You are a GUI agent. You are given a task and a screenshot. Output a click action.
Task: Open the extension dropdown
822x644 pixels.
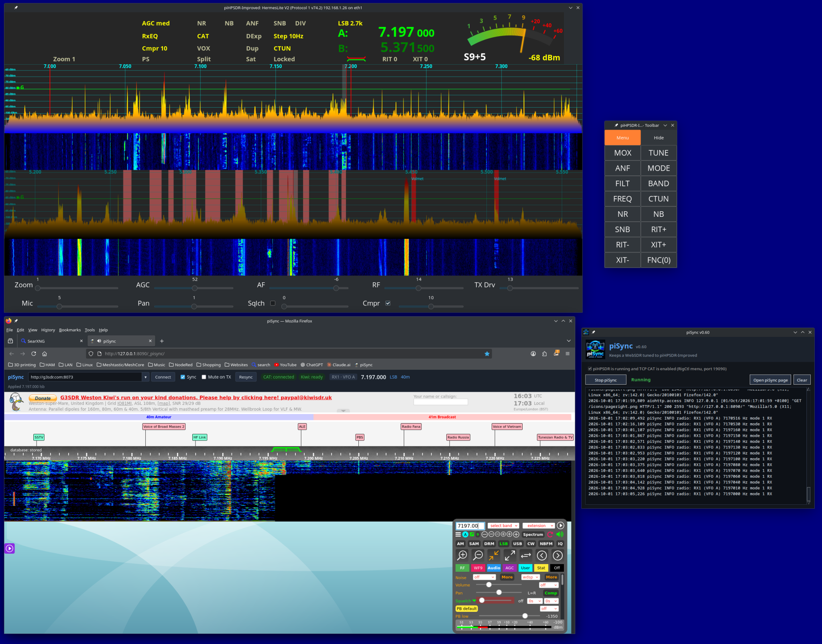pos(539,526)
